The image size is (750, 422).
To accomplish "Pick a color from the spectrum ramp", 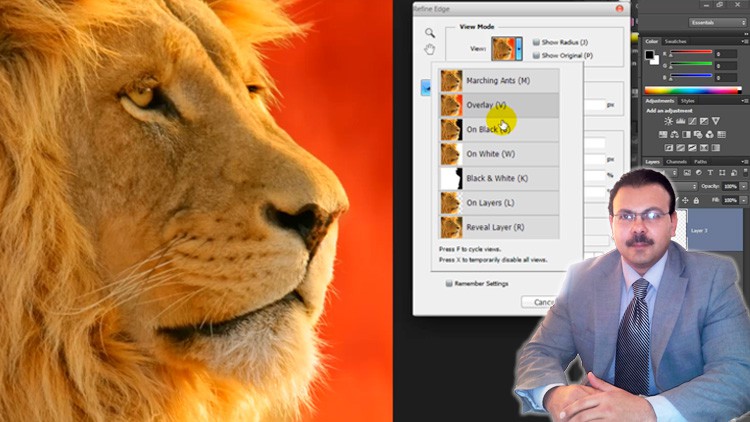I will (693, 90).
